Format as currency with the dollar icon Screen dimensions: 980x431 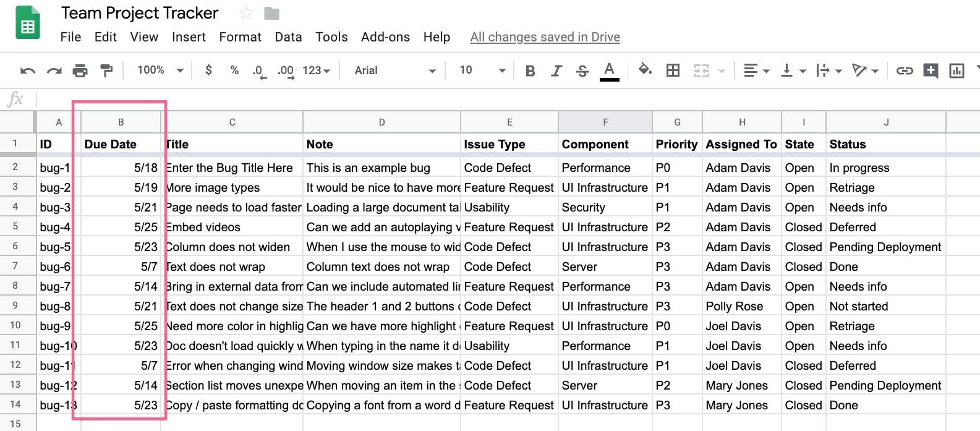pyautogui.click(x=208, y=70)
